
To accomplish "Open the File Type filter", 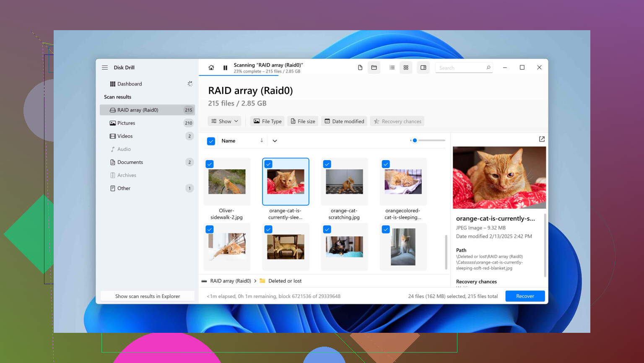I will (267, 122).
